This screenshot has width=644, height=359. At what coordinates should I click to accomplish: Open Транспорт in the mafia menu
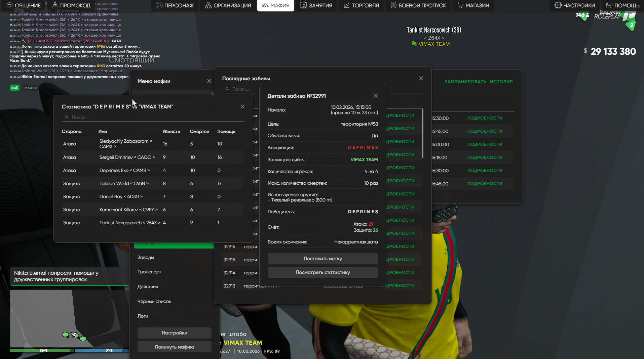[x=149, y=272]
